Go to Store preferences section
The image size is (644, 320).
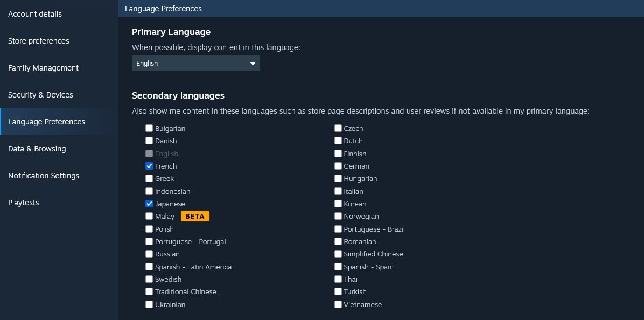[x=59, y=40]
